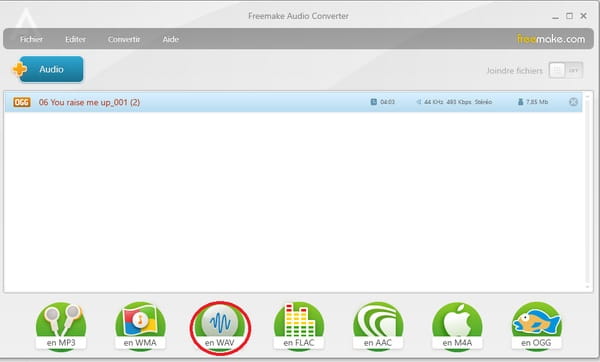Click the duration clock icon beside 04:03

373,102
